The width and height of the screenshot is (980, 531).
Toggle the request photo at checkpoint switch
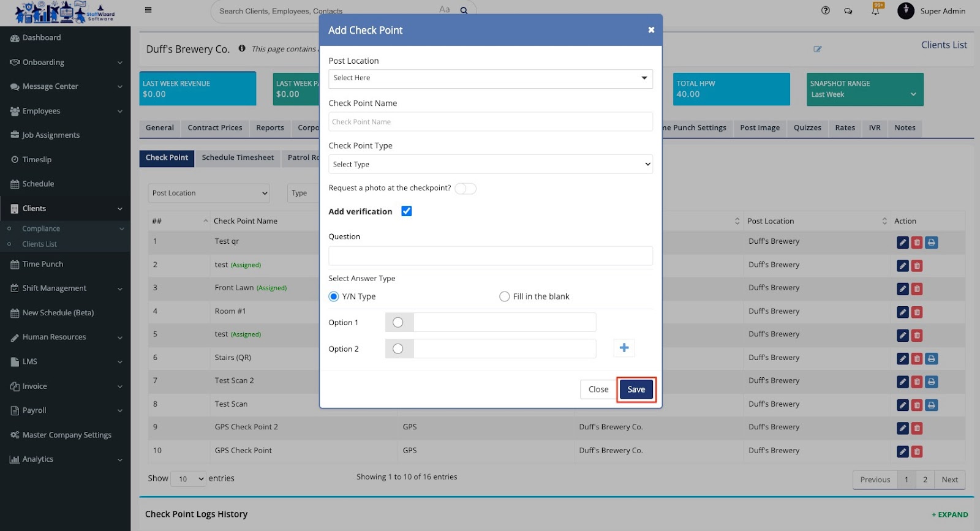click(465, 189)
